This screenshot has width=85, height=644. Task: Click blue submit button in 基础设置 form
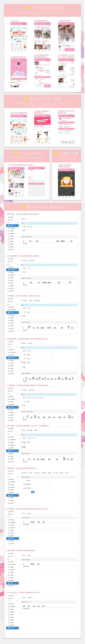33,492
